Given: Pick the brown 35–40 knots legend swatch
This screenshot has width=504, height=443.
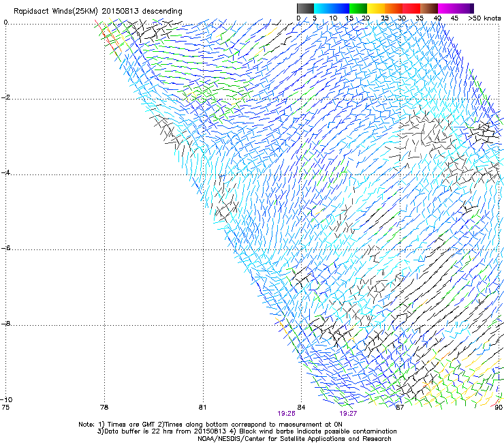Looking at the screenshot, I should pyautogui.click(x=429, y=8).
